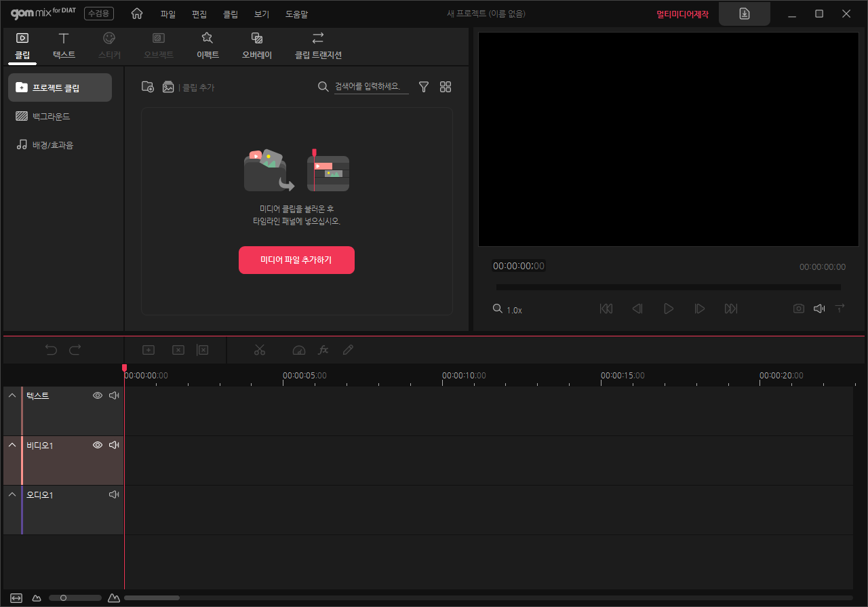Open the filter funnel icon
This screenshot has width=868, height=607.
pos(424,87)
